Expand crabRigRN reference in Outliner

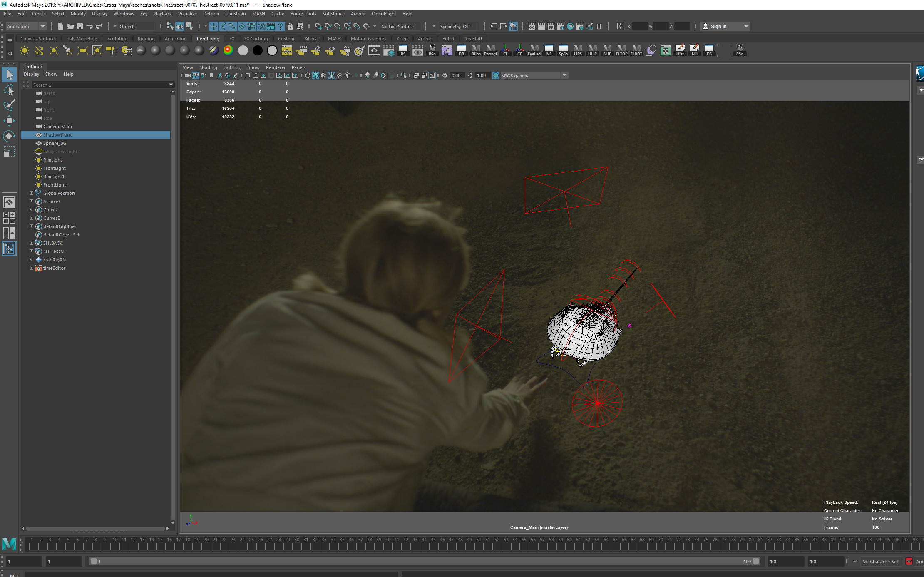[31, 260]
